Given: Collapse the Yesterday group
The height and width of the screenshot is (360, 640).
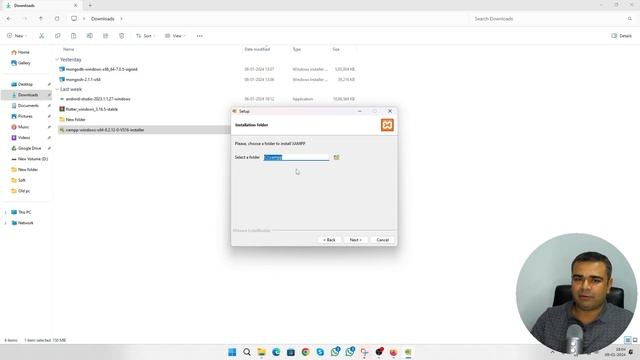Looking at the screenshot, I should [57, 60].
